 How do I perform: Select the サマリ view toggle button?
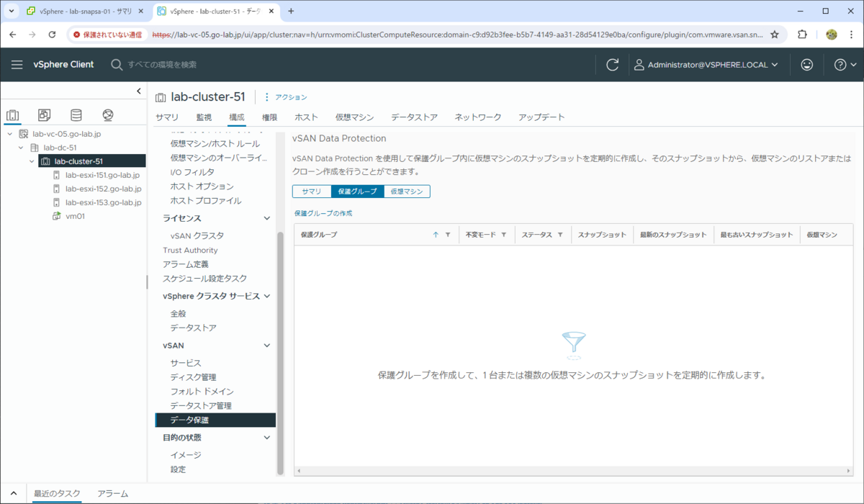tap(312, 192)
